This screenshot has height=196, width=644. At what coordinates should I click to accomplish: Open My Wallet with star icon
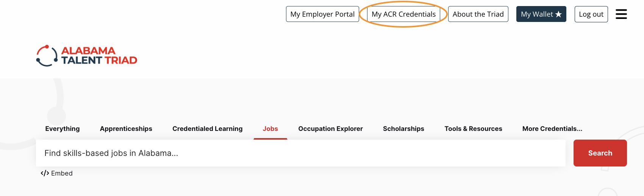541,14
